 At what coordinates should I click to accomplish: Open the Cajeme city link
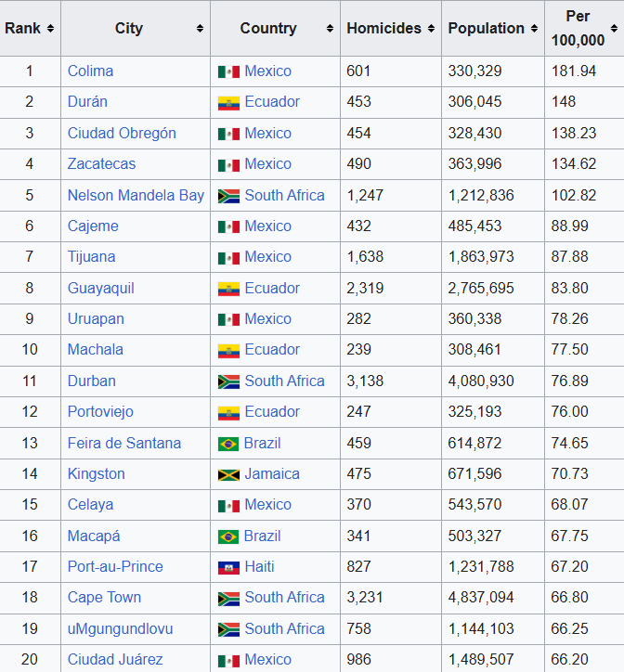pyautogui.click(x=93, y=226)
